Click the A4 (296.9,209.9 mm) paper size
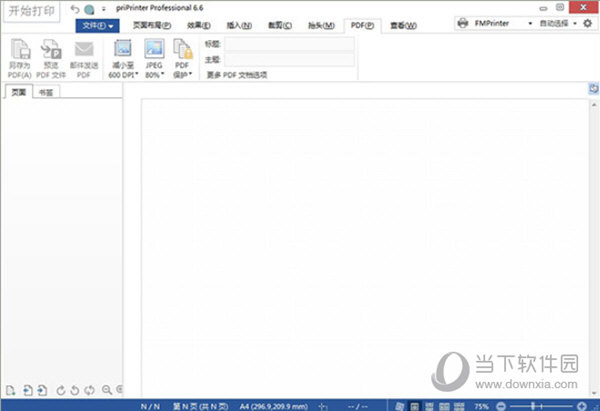Viewport: 600px width, 411px height. click(x=274, y=406)
